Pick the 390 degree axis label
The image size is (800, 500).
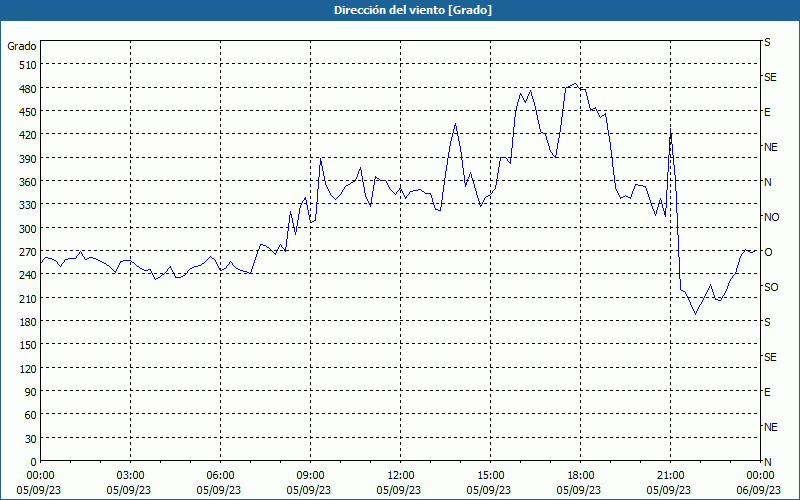(28, 159)
